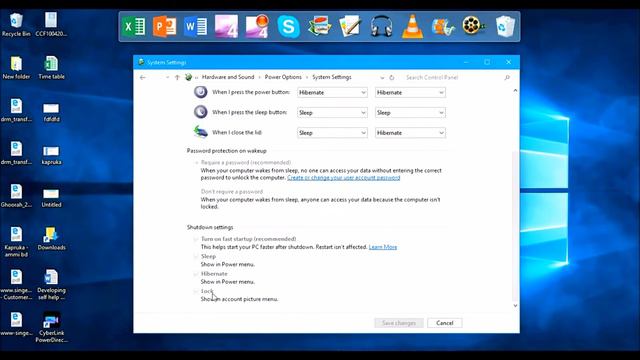Open the Learn More link for fast startup
Viewport: 640px width, 360px height.
tap(382, 247)
